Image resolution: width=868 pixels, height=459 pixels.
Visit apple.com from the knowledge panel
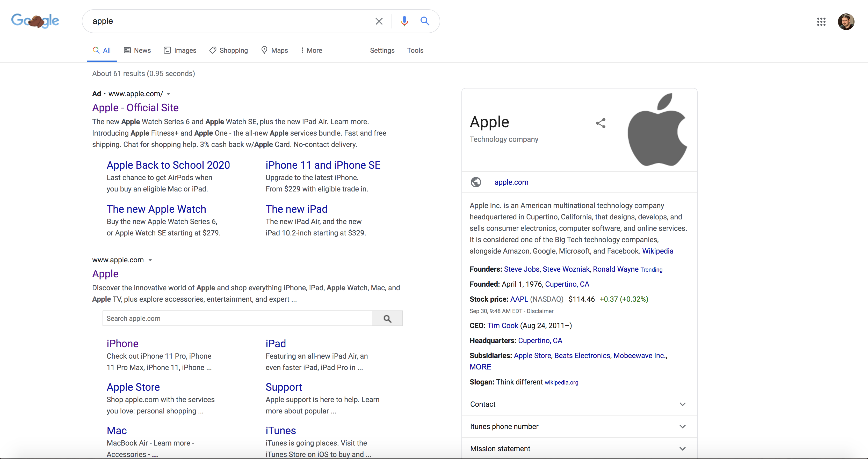pos(511,182)
